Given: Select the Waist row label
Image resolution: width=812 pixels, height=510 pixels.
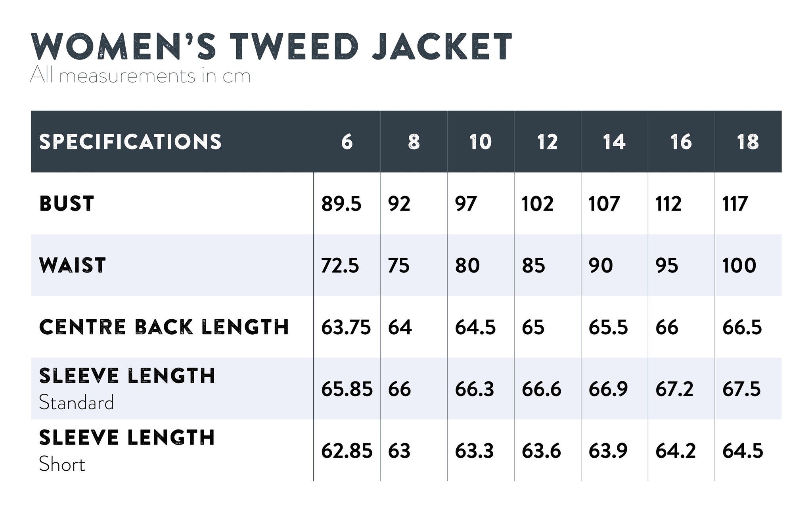Looking at the screenshot, I should point(73,265).
